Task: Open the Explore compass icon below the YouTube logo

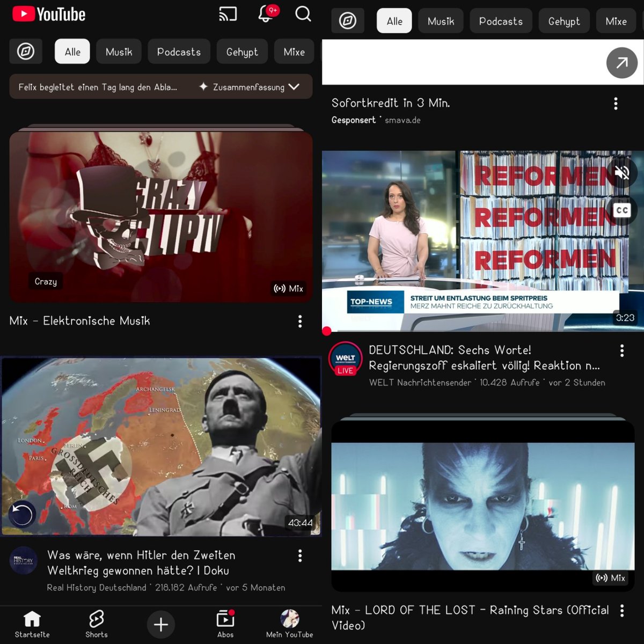Action: point(26,52)
